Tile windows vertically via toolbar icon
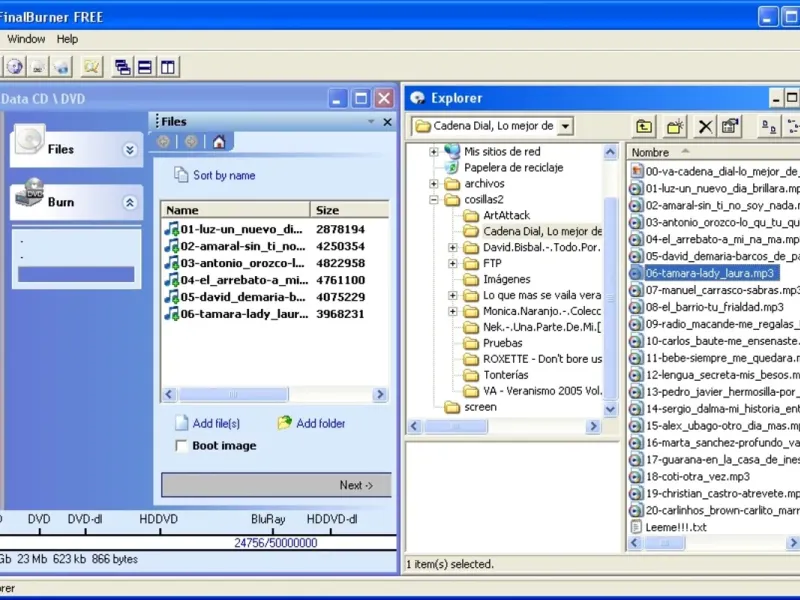 point(168,67)
